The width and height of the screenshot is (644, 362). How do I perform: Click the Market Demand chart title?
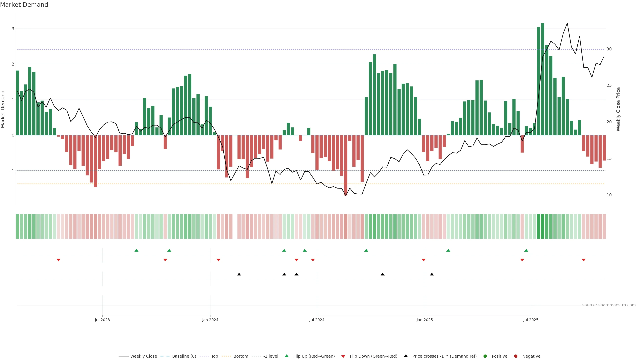(24, 5)
